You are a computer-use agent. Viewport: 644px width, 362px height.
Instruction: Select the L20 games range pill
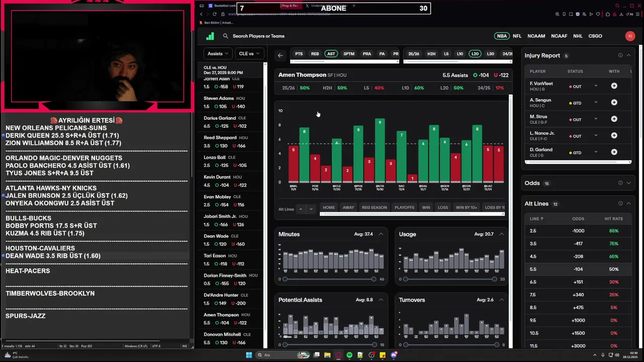(x=474, y=54)
